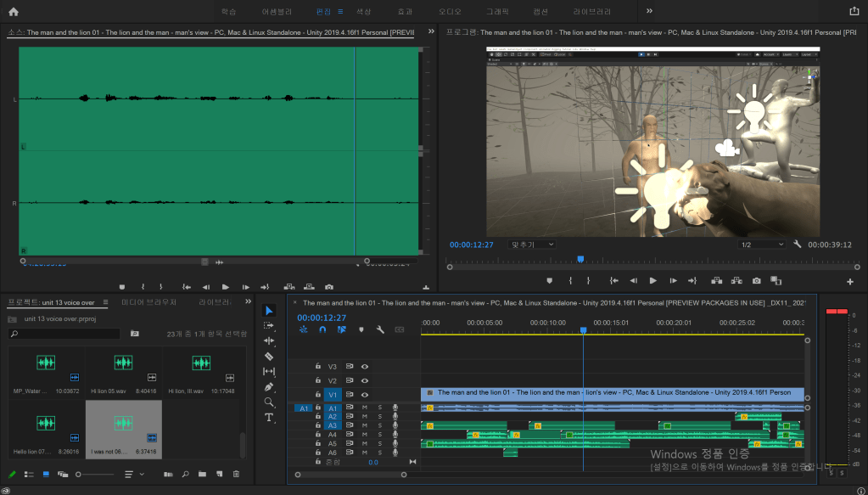Open the Program monitor button editor plus
Screen dimensions: 868x495
(849, 282)
